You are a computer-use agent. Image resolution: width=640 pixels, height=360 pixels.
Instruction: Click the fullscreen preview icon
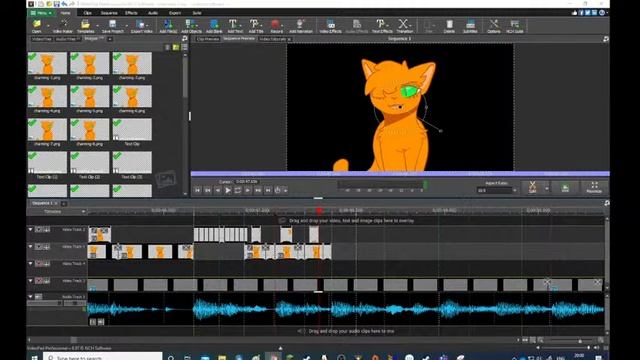(594, 187)
